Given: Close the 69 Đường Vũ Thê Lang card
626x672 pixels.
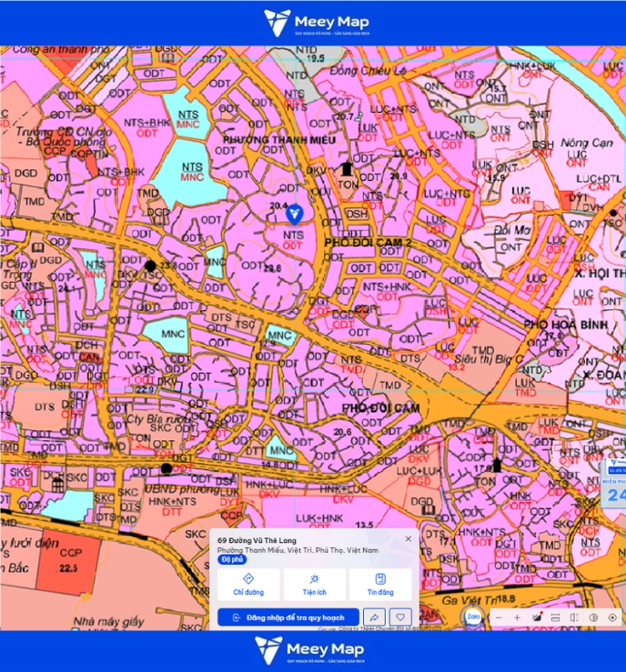Looking at the screenshot, I should (409, 538).
